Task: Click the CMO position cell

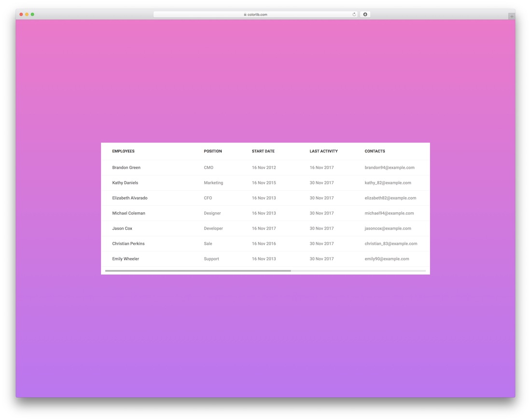Action: (209, 168)
